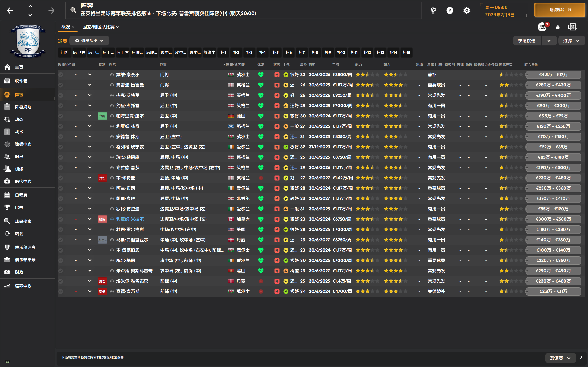The width and height of the screenshot is (588, 367).
Task: Click the settings gear icon
Action: coord(466,11)
